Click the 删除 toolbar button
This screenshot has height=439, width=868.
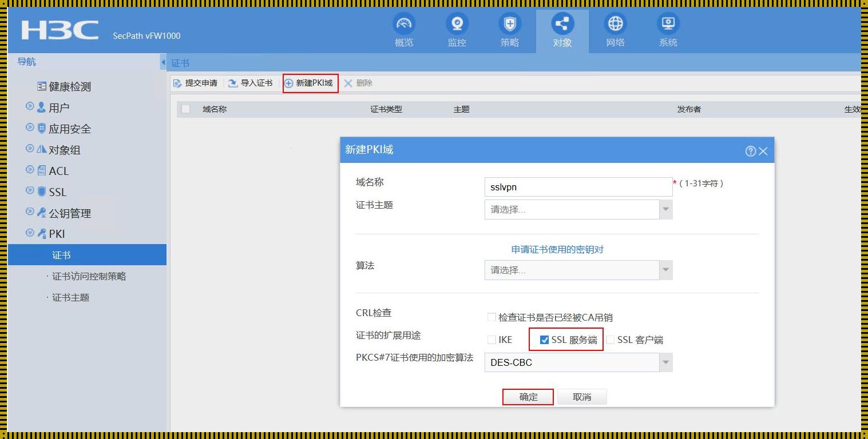coord(358,83)
